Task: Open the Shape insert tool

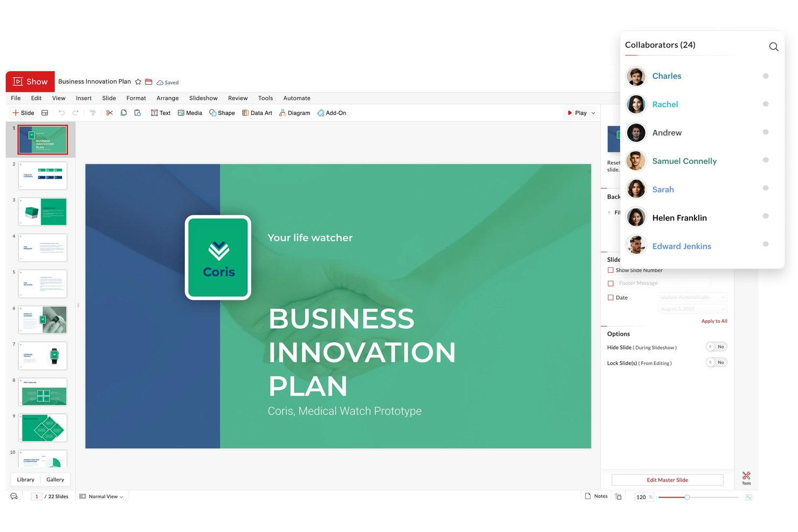Action: click(222, 113)
